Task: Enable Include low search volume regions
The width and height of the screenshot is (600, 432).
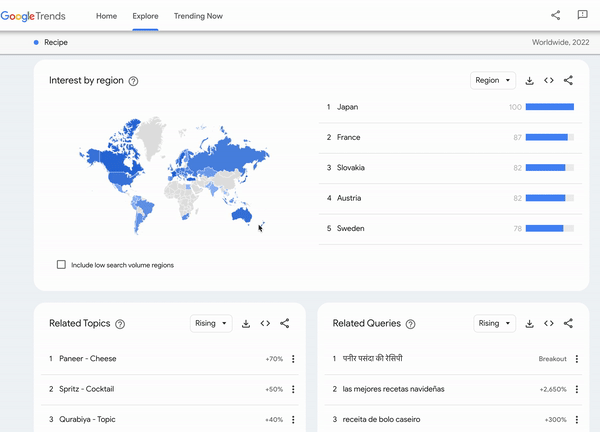Action: tap(61, 265)
